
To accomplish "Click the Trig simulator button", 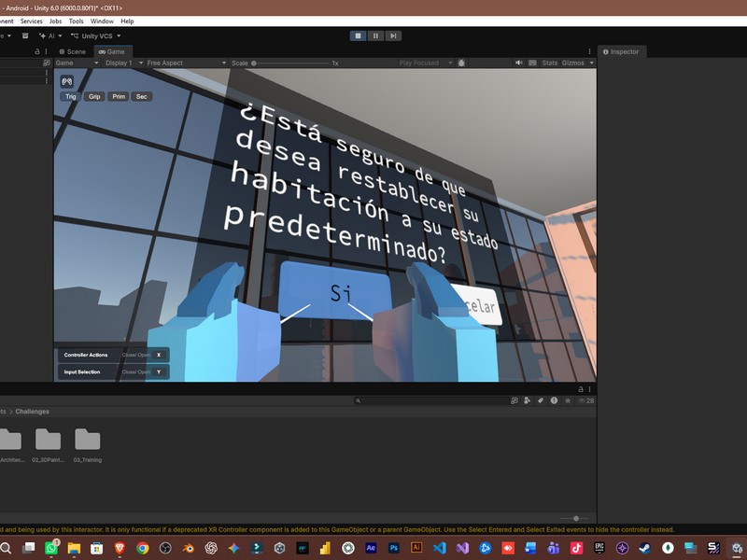I will tap(71, 96).
